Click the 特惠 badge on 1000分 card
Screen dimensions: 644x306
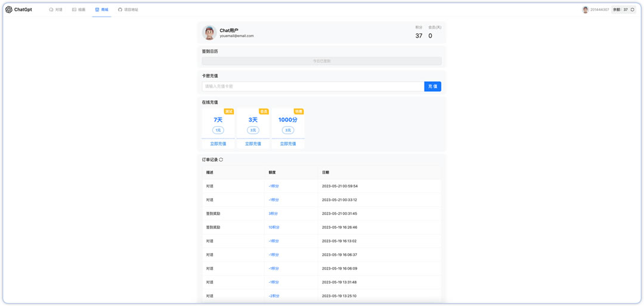(x=299, y=112)
